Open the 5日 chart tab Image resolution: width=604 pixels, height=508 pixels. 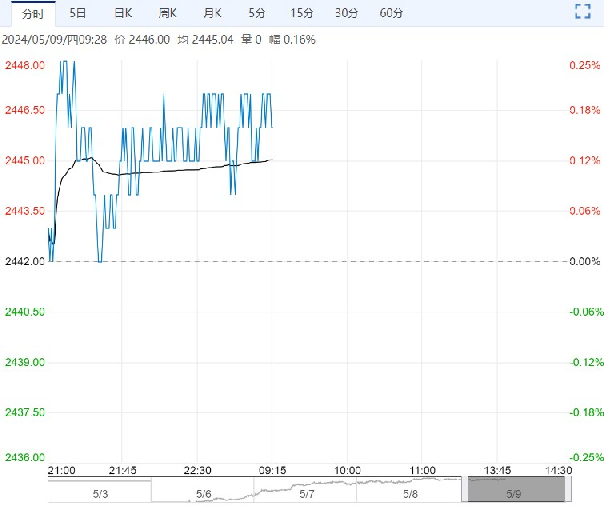tap(77, 13)
